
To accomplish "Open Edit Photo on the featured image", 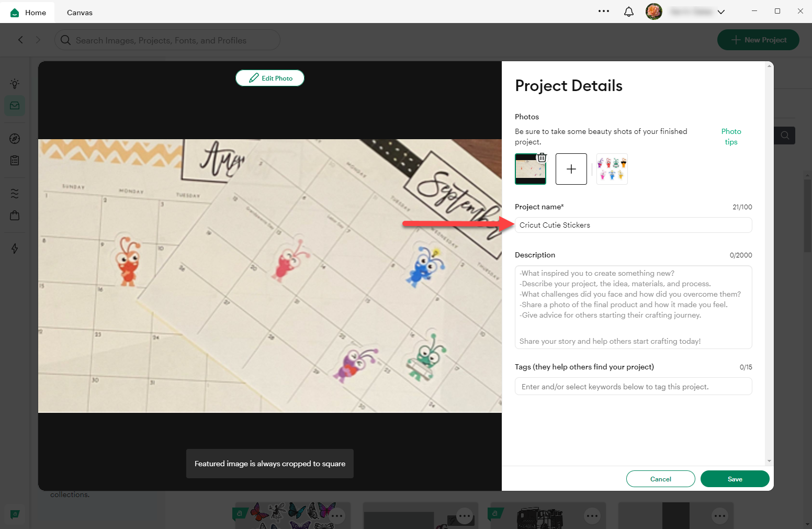I will [x=269, y=77].
